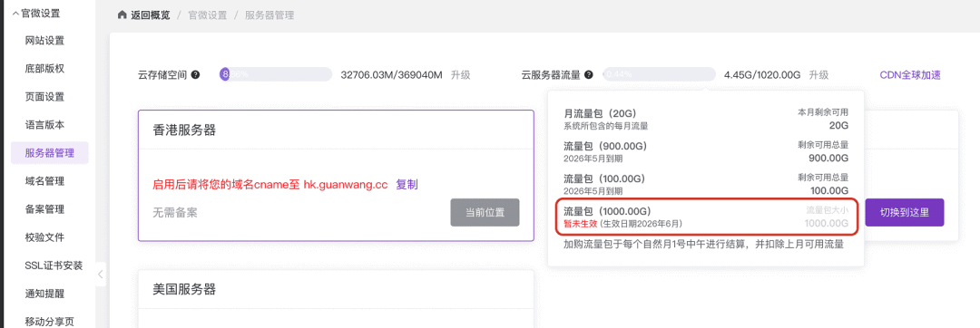Screen dimensions: 980x328
Task: Open 移动分享页 in the sidebar
Action: (49, 322)
